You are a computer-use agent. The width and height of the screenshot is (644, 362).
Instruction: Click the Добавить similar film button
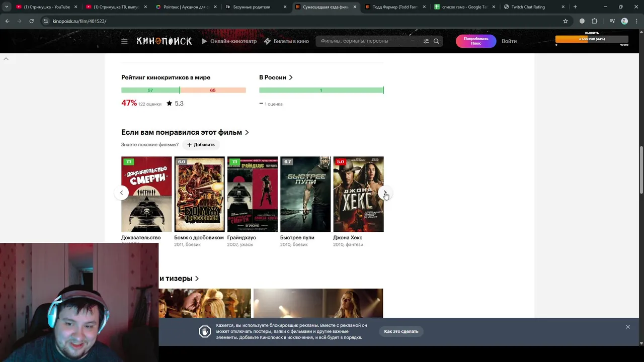tap(201, 145)
